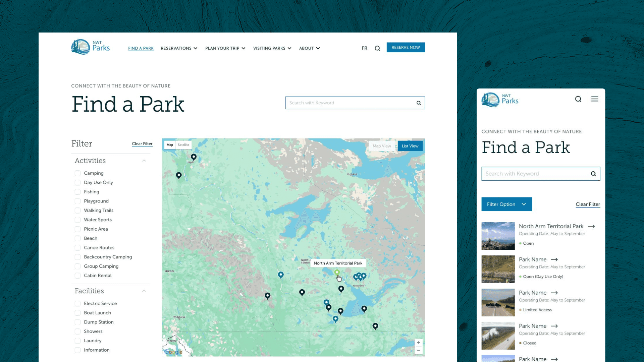The image size is (644, 362).
Task: Click the Reserve Now button
Action: [x=406, y=47]
